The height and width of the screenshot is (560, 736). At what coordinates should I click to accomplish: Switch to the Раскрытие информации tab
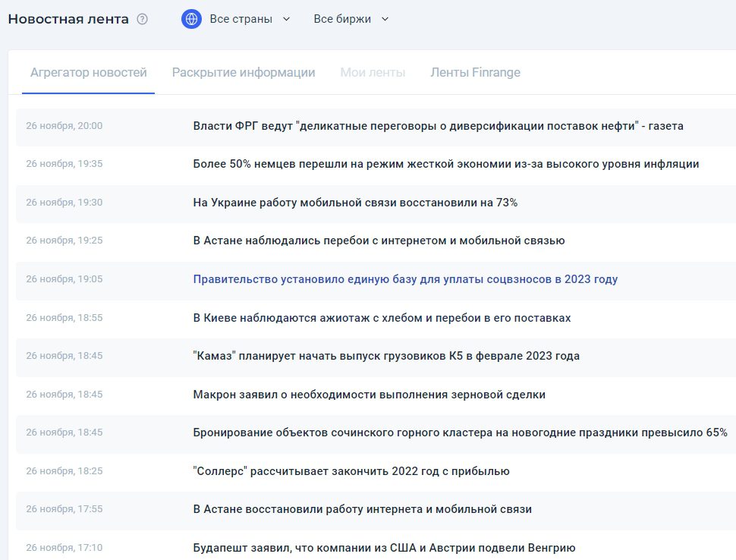tap(243, 73)
